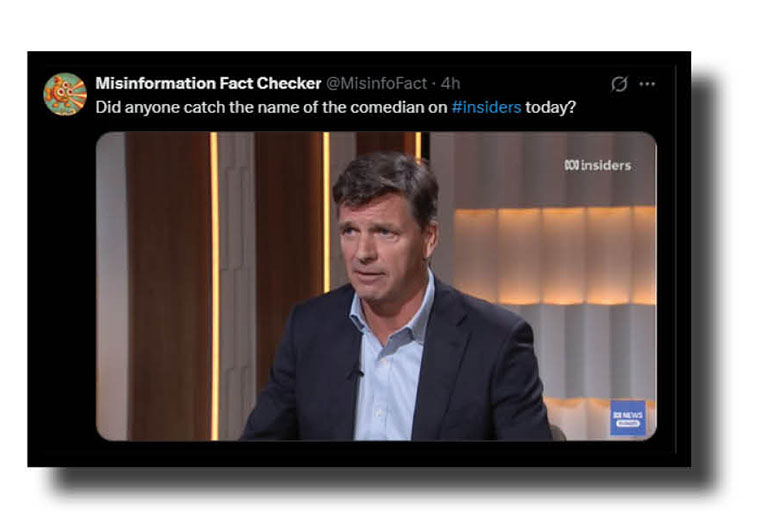The image size is (765, 526).
Task: Open the Misinformation Fact Checker display name
Action: point(208,83)
